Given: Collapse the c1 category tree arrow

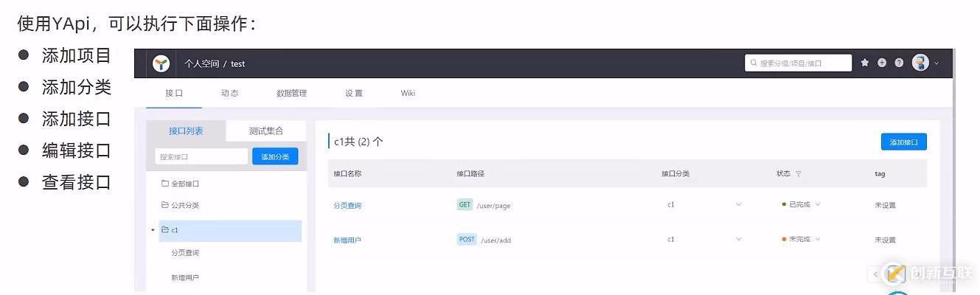Looking at the screenshot, I should (153, 230).
